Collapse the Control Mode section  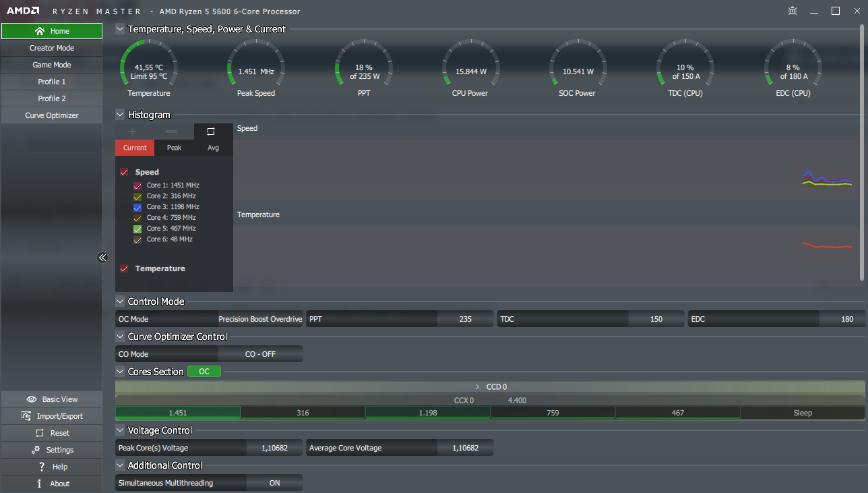[120, 301]
